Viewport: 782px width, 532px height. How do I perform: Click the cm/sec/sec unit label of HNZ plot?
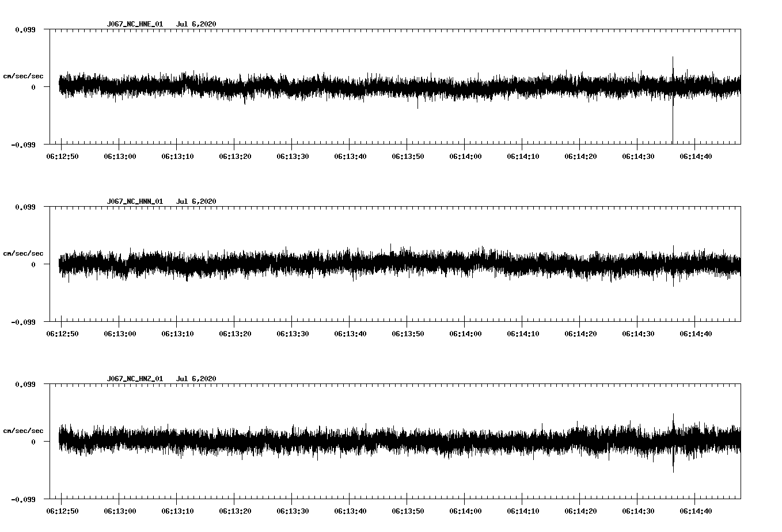[23, 431]
